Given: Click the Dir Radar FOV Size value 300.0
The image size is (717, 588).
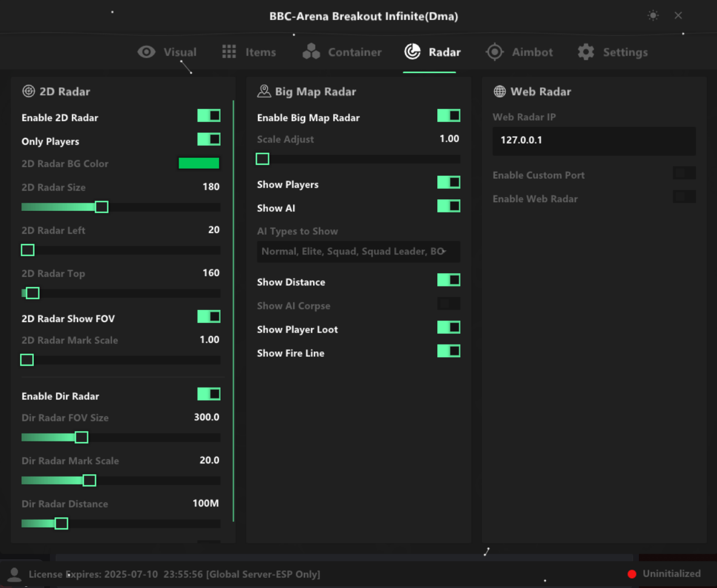Looking at the screenshot, I should (x=207, y=417).
